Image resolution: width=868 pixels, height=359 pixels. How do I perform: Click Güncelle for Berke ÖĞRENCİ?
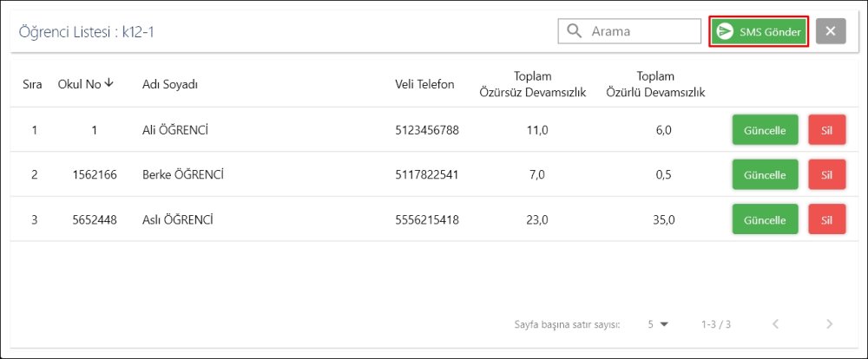765,175
